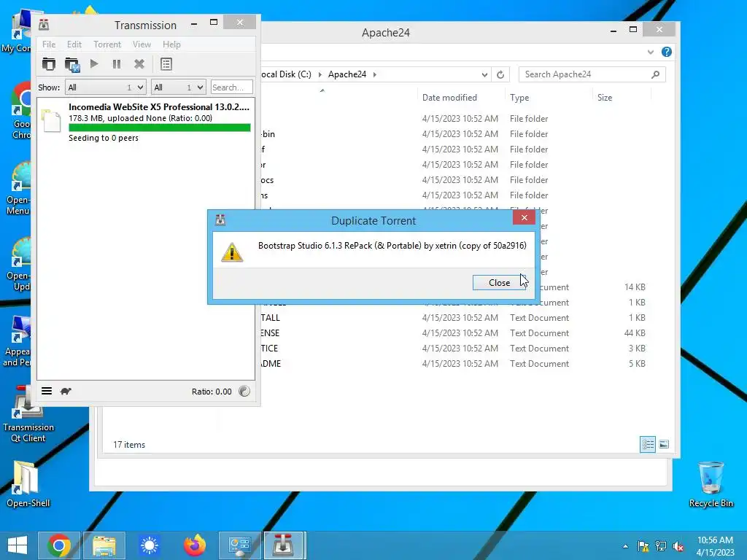Viewport: 747px width, 560px height.
Task: Open Transmission Qt Client desktop shortcut
Action: point(28,414)
